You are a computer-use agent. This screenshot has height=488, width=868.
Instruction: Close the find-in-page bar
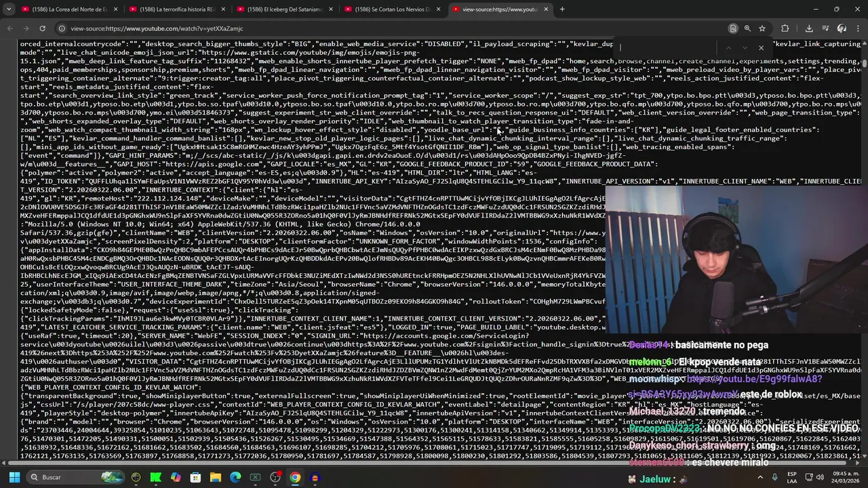tap(761, 48)
